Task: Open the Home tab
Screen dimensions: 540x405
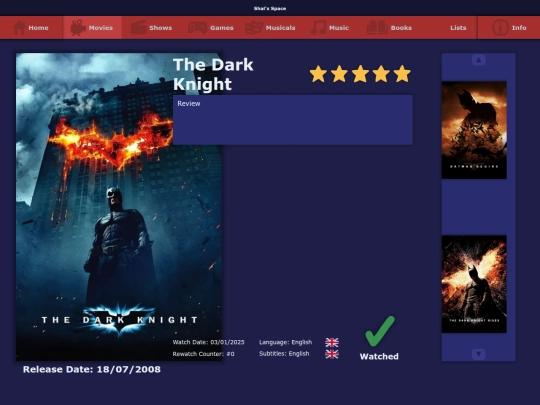Action: (x=31, y=28)
